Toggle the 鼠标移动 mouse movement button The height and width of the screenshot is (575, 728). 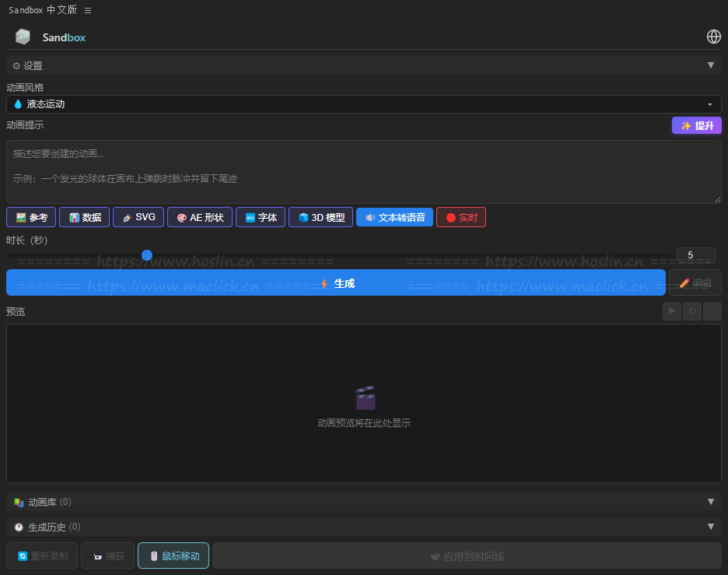(x=173, y=556)
